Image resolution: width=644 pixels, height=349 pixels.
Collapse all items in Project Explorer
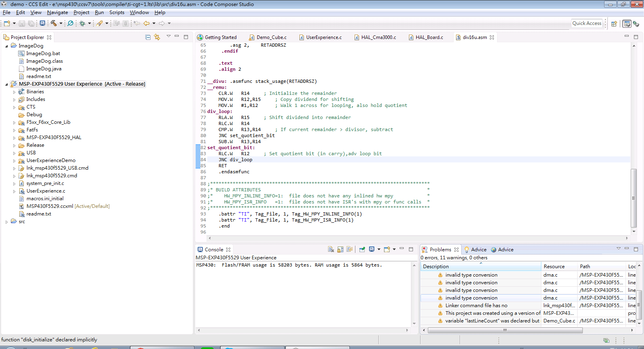(148, 37)
